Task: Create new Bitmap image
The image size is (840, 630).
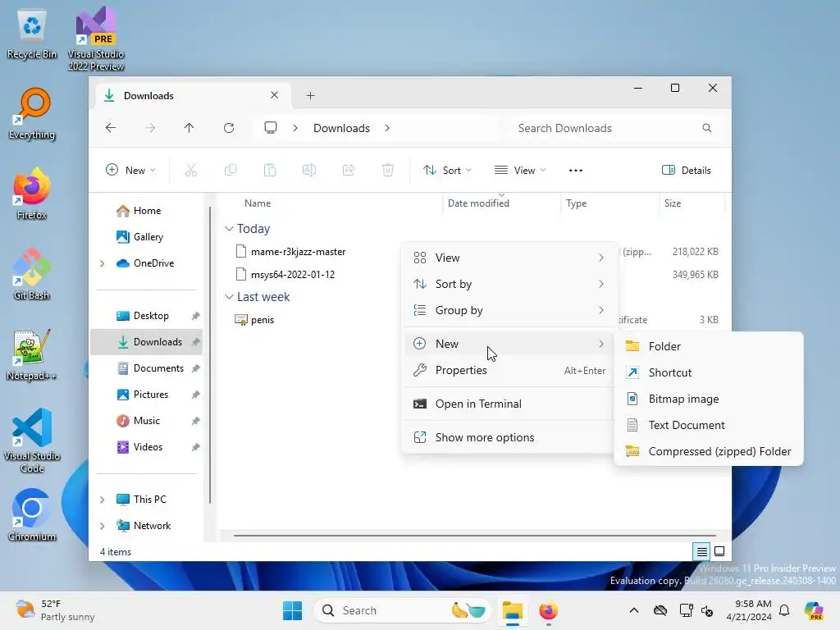Action: click(708, 399)
